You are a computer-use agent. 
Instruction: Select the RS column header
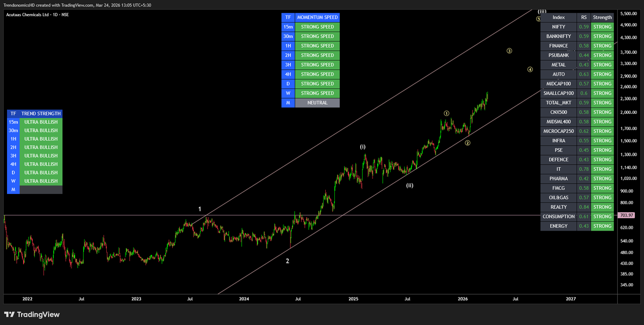pos(583,17)
